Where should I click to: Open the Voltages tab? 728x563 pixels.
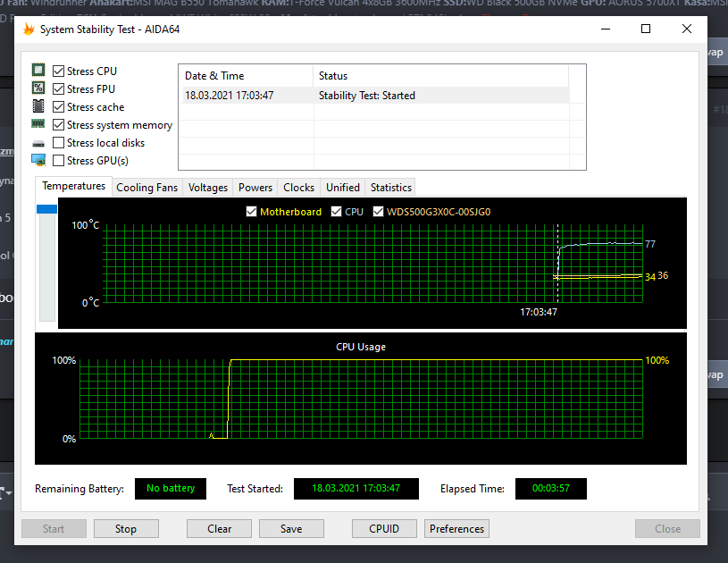[x=207, y=187]
